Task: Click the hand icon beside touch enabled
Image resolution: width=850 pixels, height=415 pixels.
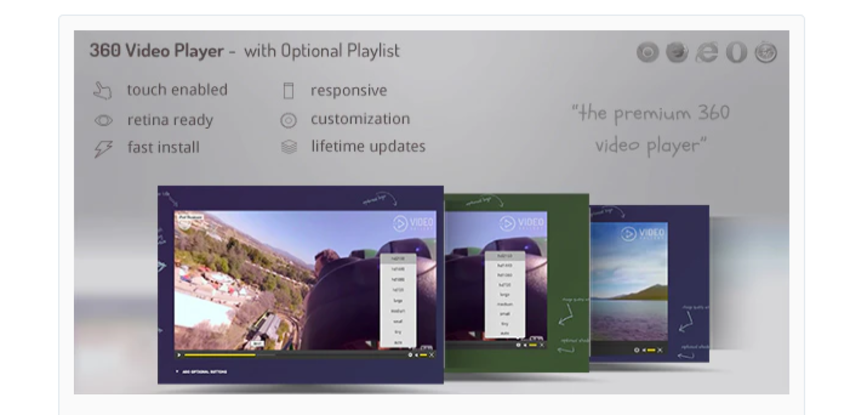Action: [102, 90]
